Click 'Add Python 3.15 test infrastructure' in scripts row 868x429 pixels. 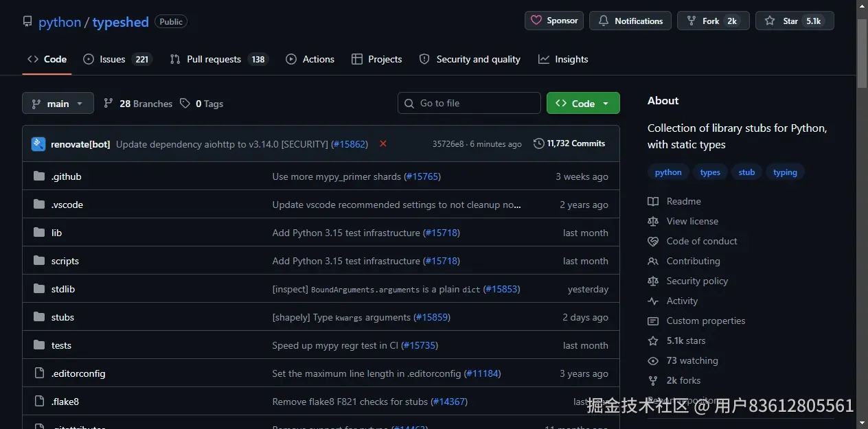click(346, 261)
